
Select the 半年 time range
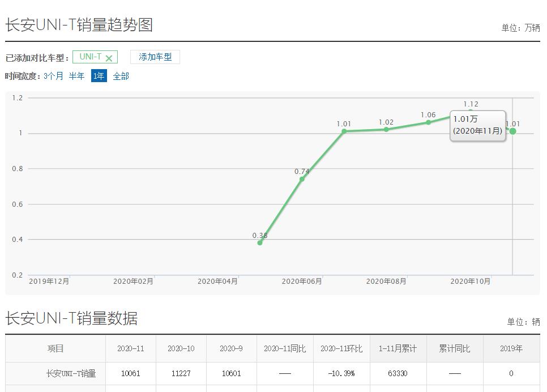pyautogui.click(x=77, y=76)
